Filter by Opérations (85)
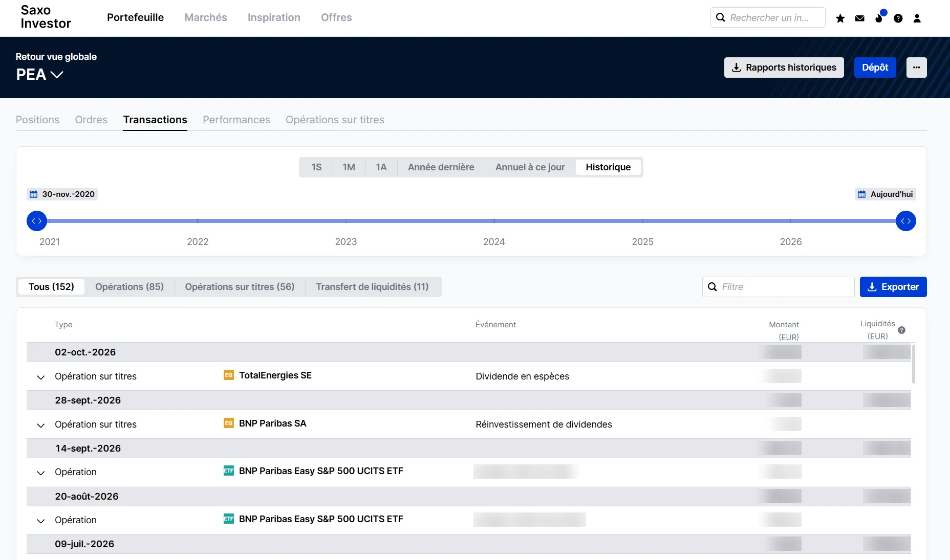Screen dimensions: 950x560 (x=129, y=287)
